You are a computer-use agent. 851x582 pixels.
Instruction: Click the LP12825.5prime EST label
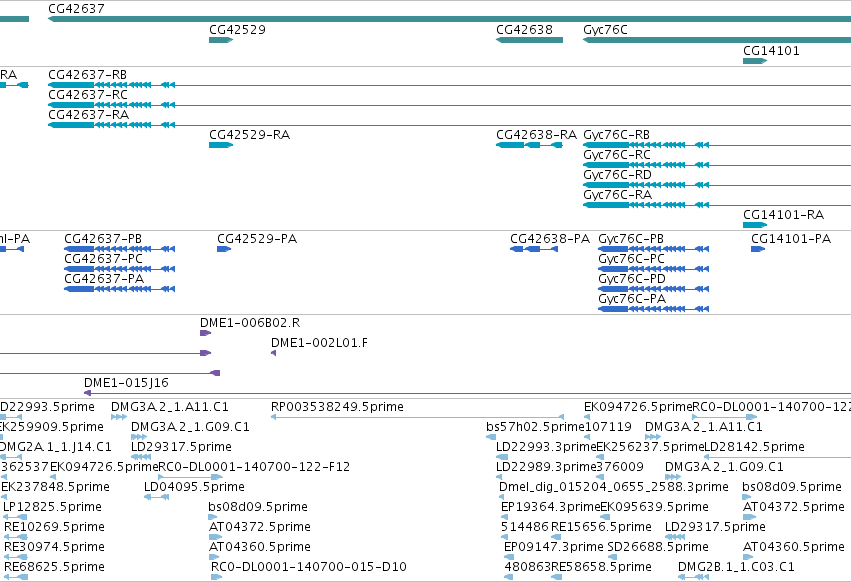pos(53,507)
